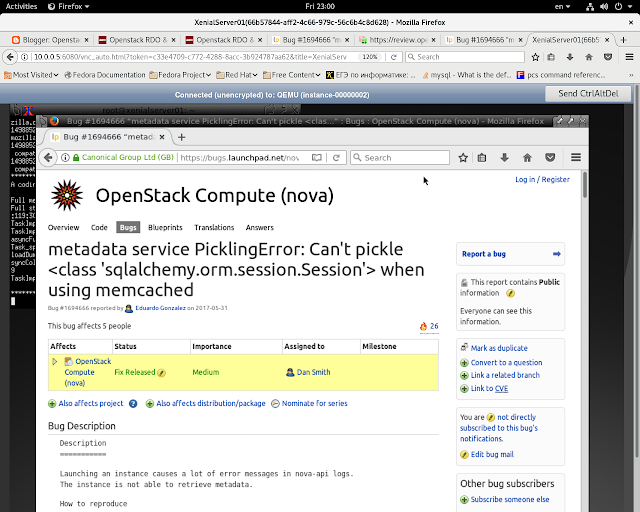Click inner page vertical scrollbar thumb
Image resolution: width=640 pixels, height=512 pixels.
pyautogui.click(x=585, y=185)
